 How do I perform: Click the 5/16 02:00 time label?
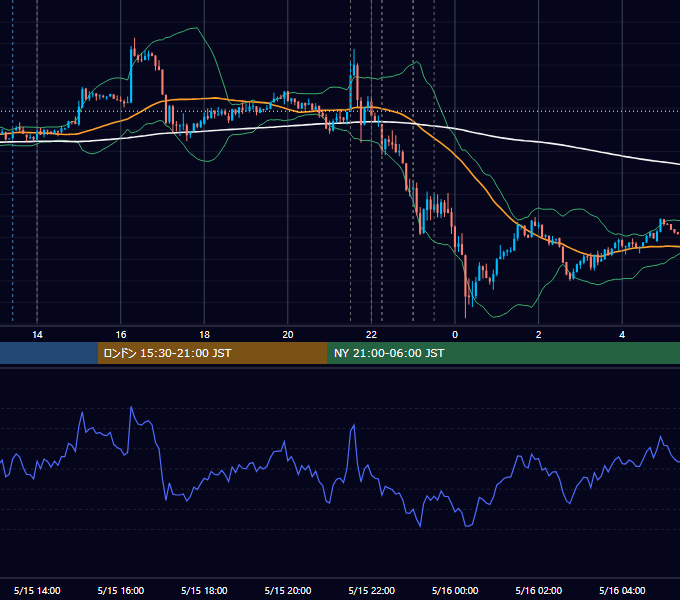[539, 590]
